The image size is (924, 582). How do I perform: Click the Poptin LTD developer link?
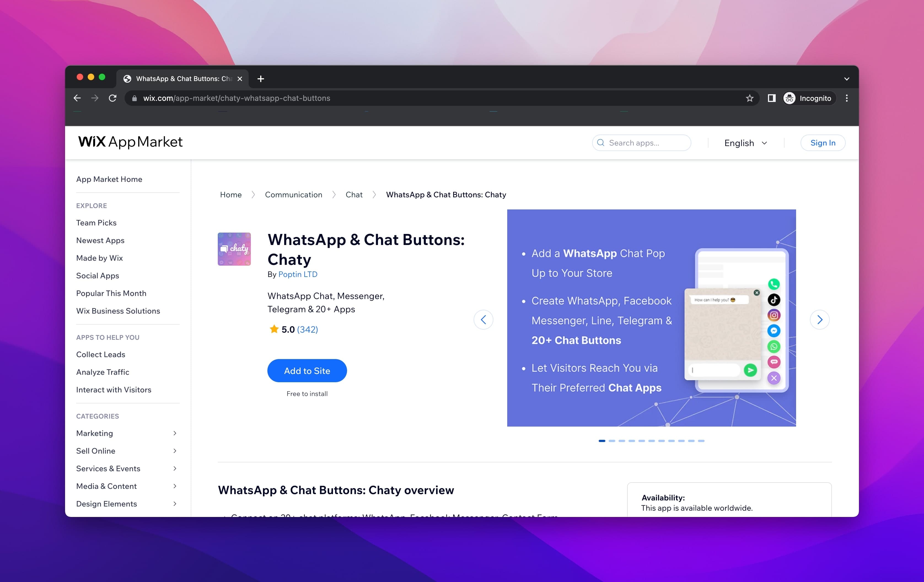coord(297,274)
